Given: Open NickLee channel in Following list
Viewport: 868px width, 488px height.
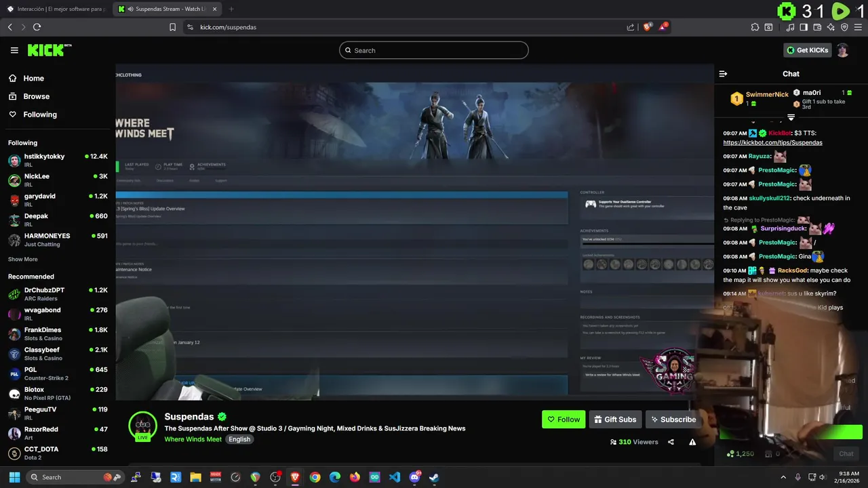Looking at the screenshot, I should click(57, 180).
